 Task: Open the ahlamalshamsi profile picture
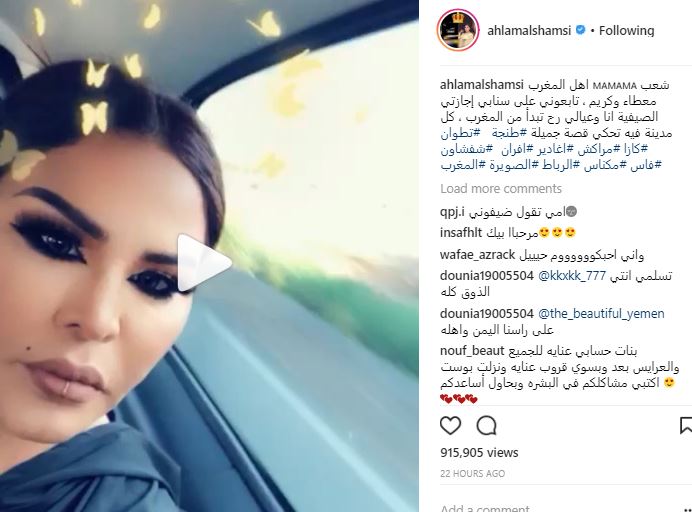coord(458,30)
